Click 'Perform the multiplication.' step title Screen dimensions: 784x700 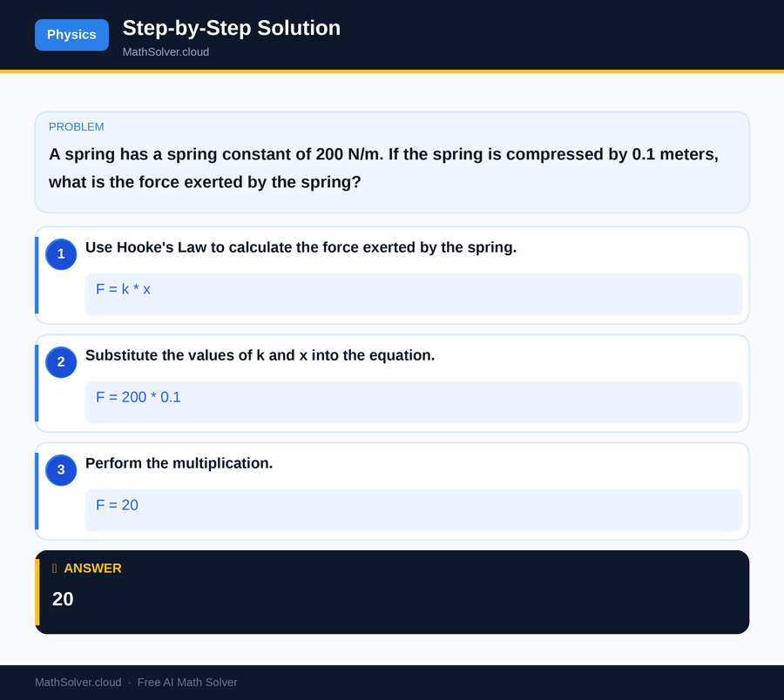pos(179,463)
